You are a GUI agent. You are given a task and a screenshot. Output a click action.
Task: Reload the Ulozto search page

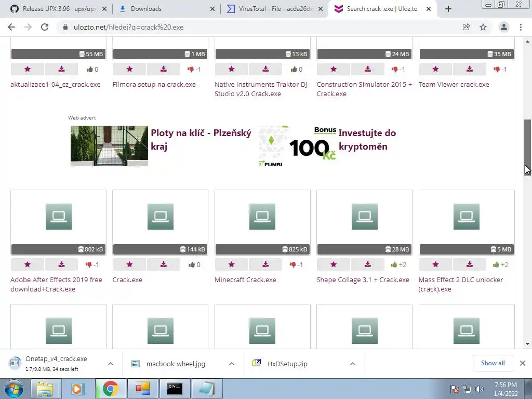point(45,27)
